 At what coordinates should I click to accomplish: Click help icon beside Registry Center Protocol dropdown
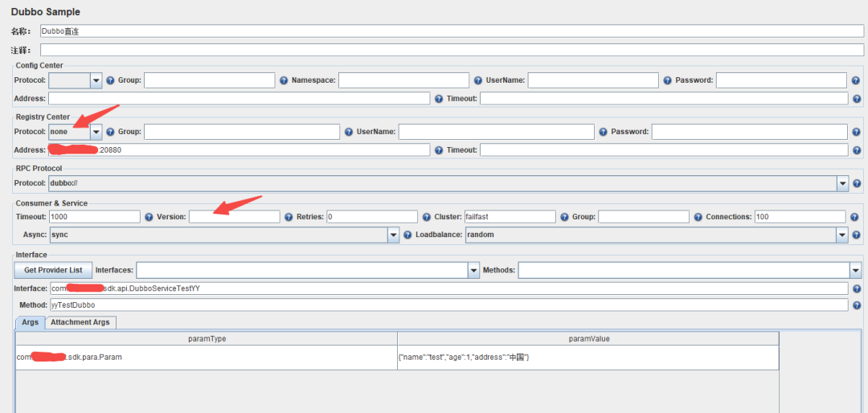click(x=110, y=132)
